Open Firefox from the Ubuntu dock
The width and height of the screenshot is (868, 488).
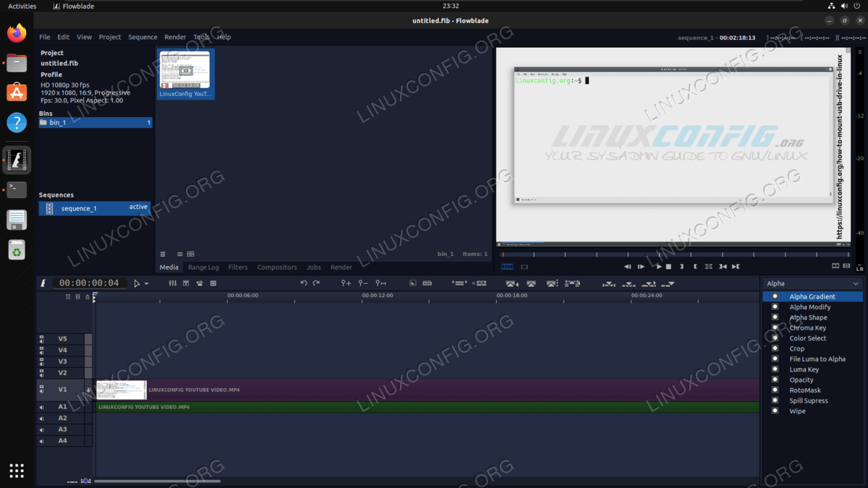click(17, 33)
